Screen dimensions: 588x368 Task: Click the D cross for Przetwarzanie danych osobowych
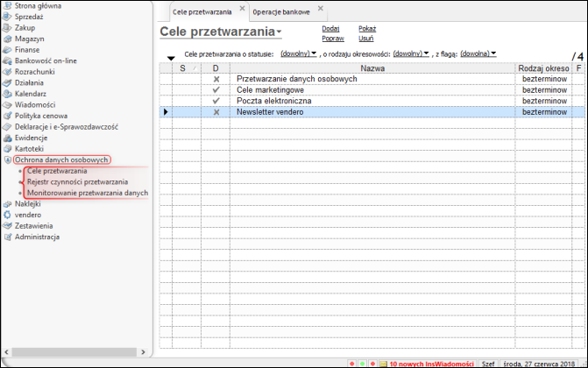(216, 79)
